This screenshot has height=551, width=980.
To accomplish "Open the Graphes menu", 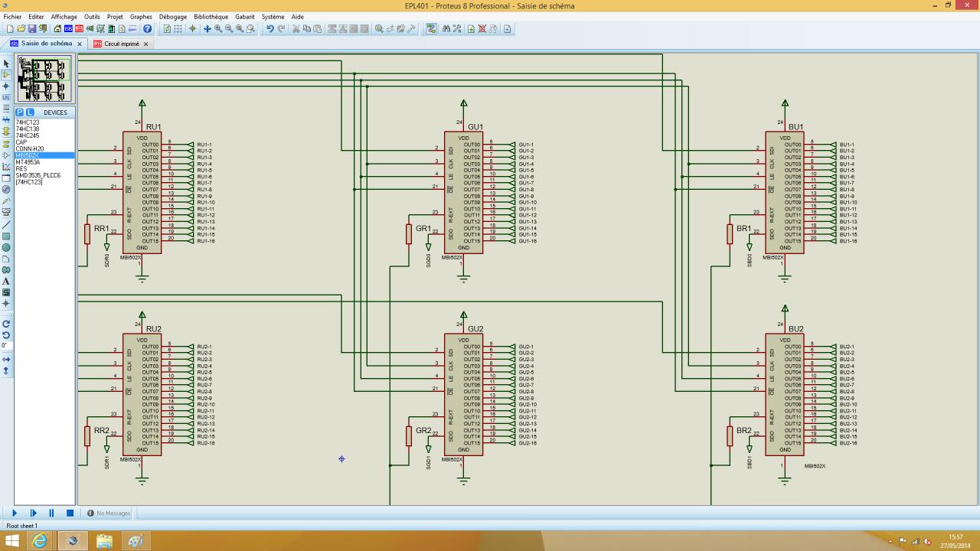I will (x=141, y=17).
